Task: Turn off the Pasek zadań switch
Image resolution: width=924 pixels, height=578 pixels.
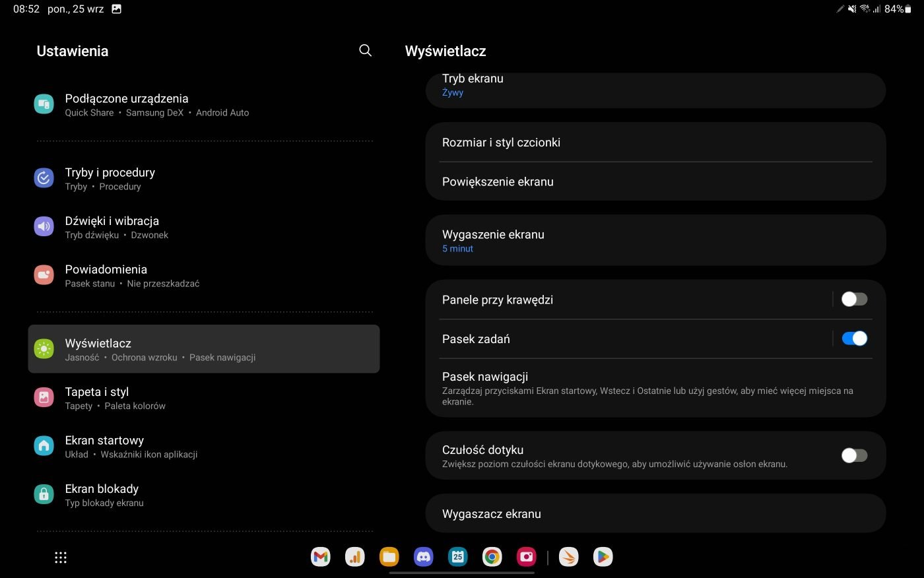Action: point(854,338)
